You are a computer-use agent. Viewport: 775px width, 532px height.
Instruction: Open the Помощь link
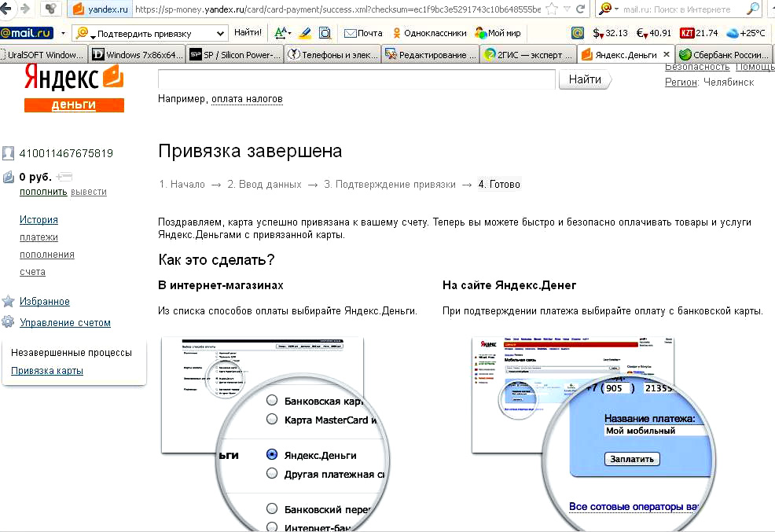755,67
